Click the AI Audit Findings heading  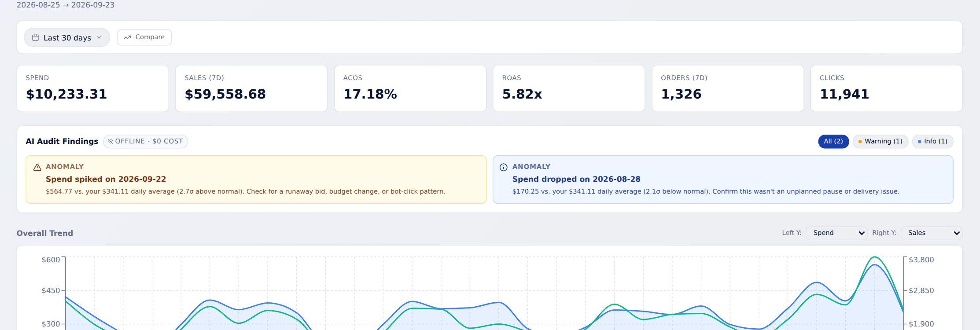62,141
